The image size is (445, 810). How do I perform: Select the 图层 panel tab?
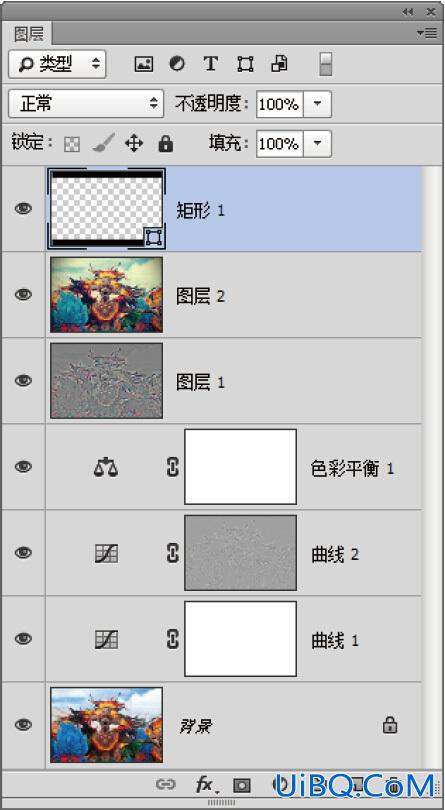pyautogui.click(x=28, y=34)
